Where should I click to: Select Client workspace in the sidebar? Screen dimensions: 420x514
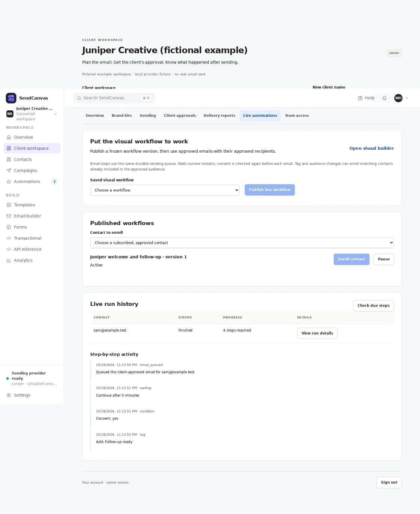pyautogui.click(x=32, y=148)
